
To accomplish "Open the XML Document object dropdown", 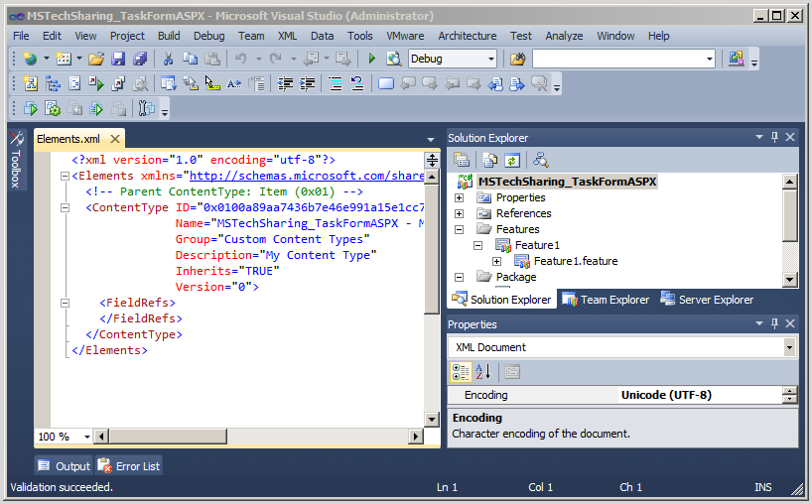I will coord(789,347).
